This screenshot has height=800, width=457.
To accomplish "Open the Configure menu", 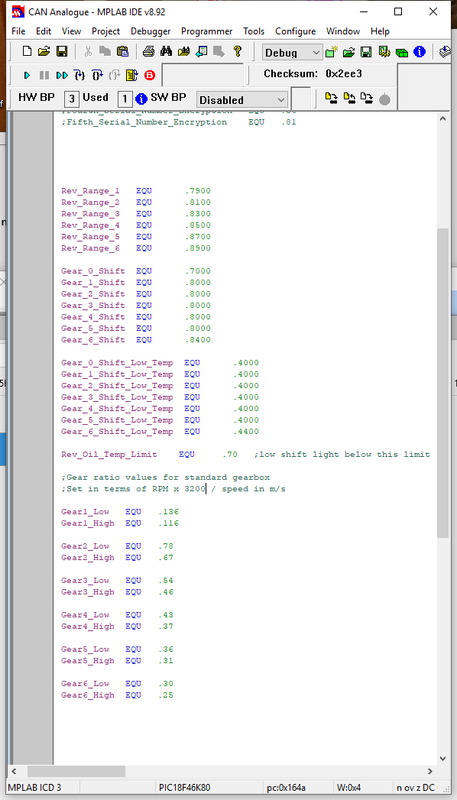I will point(295,31).
